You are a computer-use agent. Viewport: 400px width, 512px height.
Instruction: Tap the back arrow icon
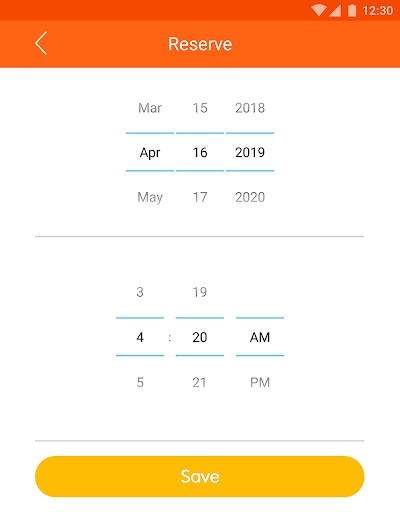pyautogui.click(x=41, y=43)
